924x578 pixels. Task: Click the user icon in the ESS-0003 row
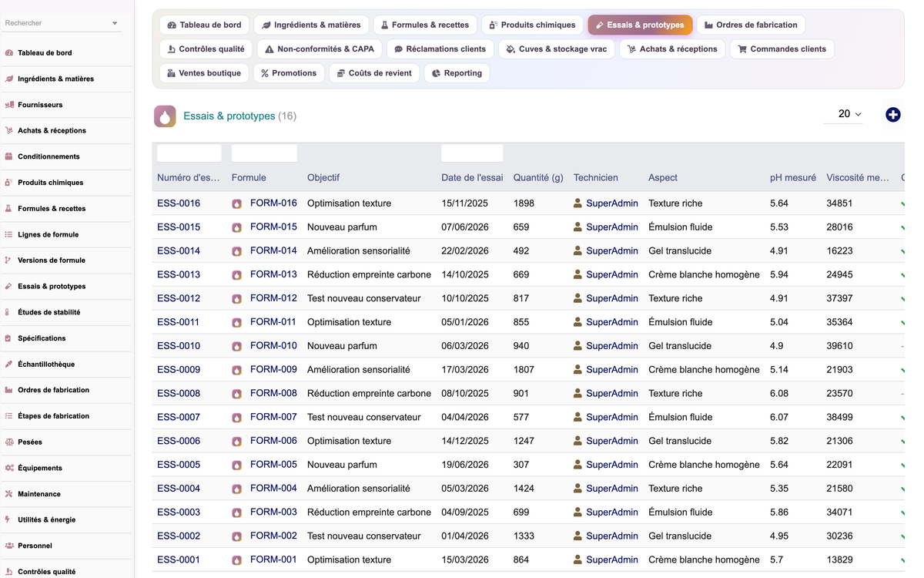(x=578, y=512)
